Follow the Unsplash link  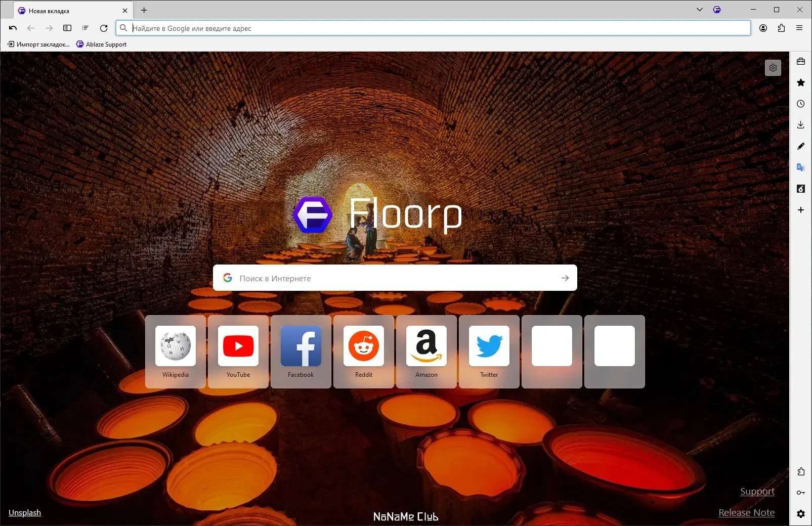[x=25, y=513]
